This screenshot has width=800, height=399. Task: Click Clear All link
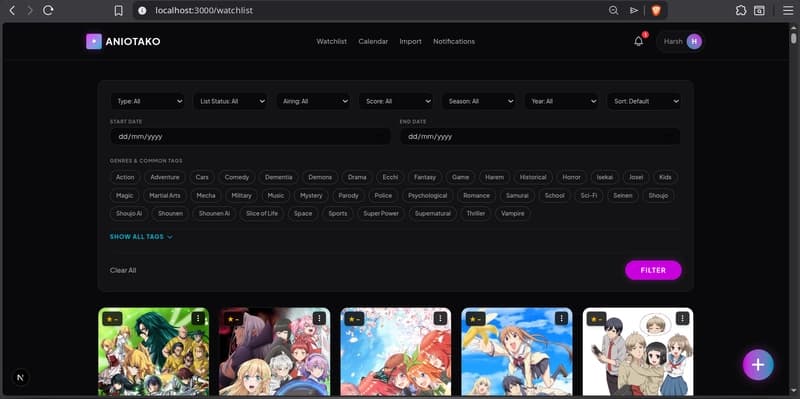tap(123, 270)
